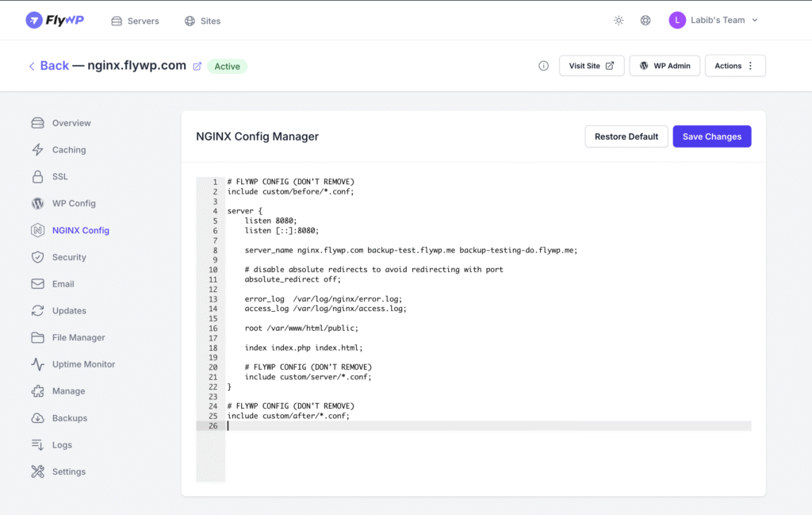Click the server_name line in editor

pos(411,250)
